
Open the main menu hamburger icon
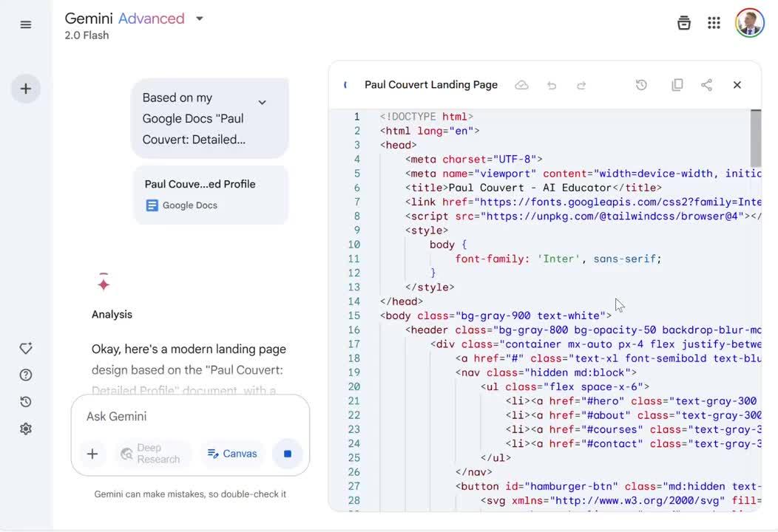click(26, 24)
